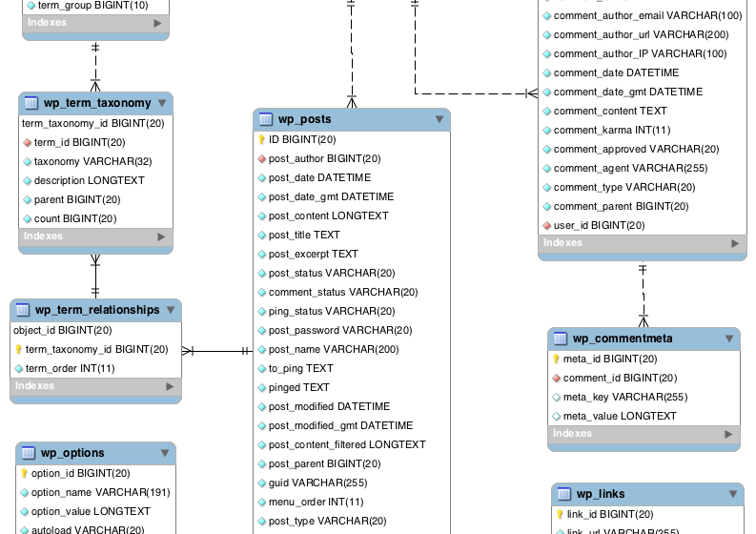Collapse the wp_term_relationships table
Image resolution: width=756 pixels, height=534 pixels.
[x=171, y=310]
